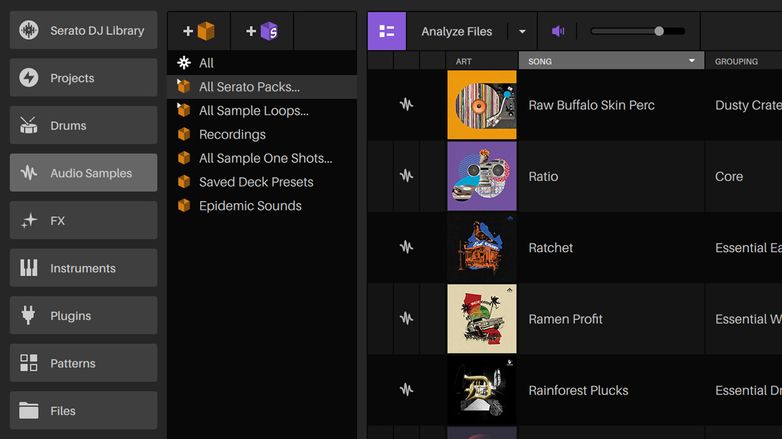Open the Saved Deck Presets crate
The width and height of the screenshot is (782, 439).
tap(262, 182)
